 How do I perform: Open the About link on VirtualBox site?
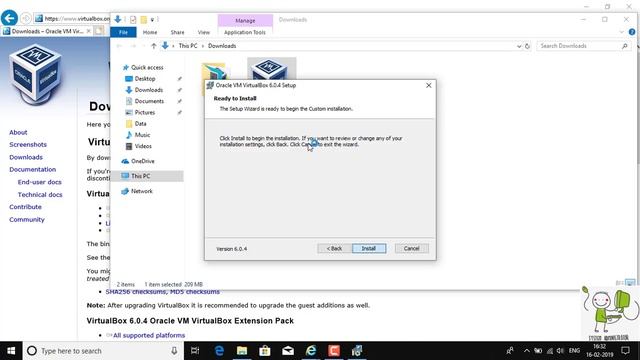tap(18, 132)
